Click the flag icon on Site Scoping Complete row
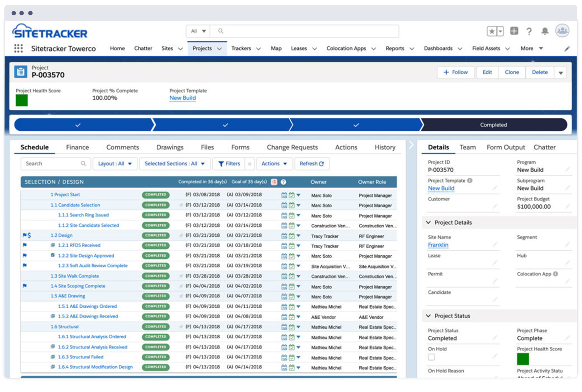Image resolution: width=582 pixels, height=392 pixels. click(25, 286)
